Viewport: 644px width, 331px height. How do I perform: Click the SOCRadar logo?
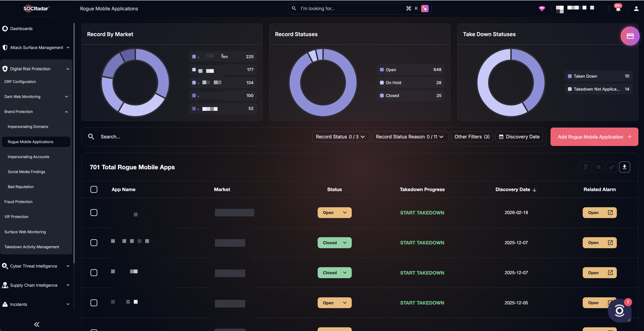coord(36,8)
